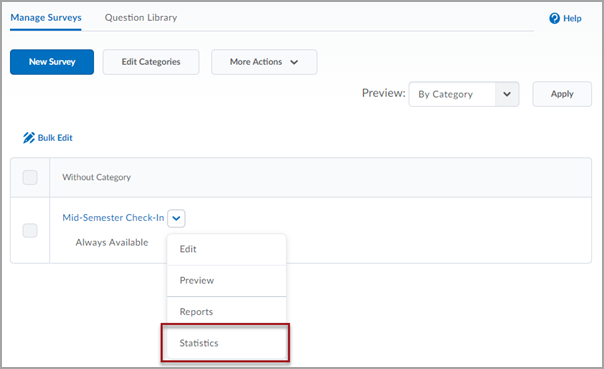Open the By Category preview dropdown

(x=463, y=94)
